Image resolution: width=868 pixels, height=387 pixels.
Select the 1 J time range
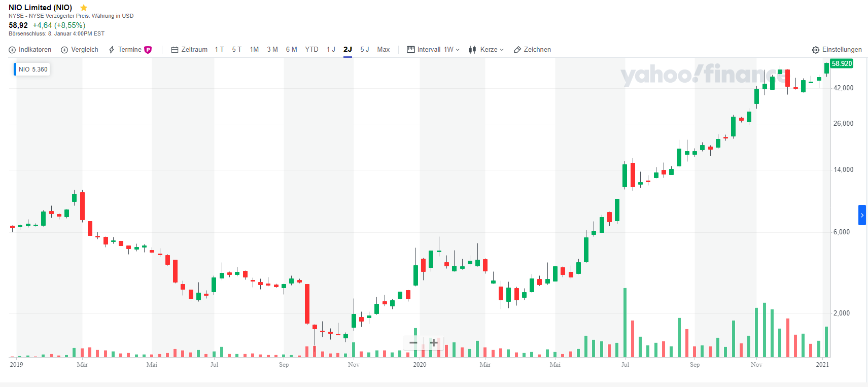point(331,50)
